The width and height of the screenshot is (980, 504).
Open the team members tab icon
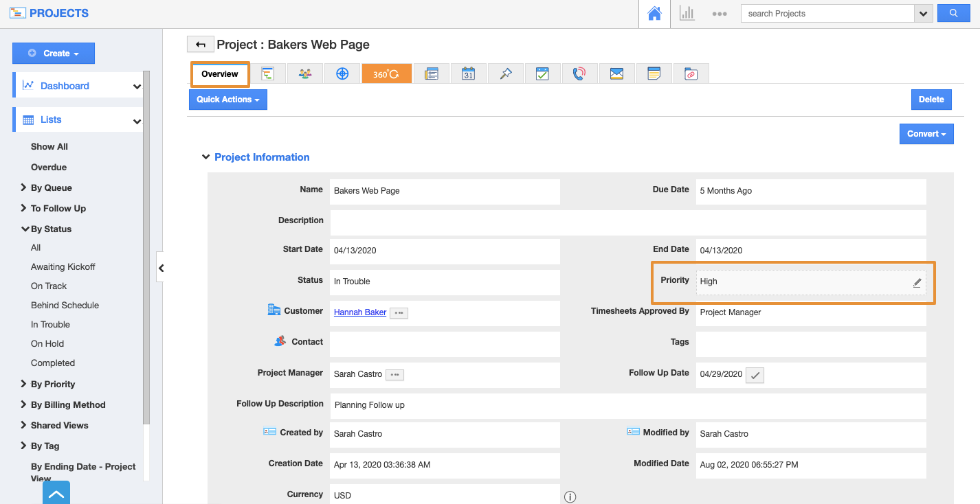coord(305,73)
